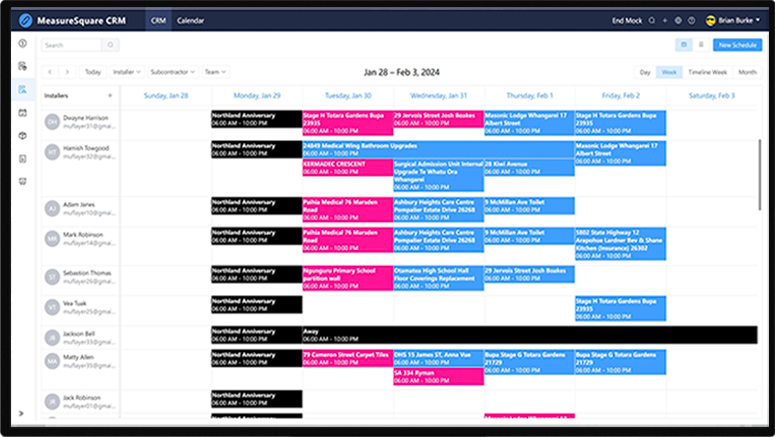Click the globe icon in top bar
This screenshot has height=437, width=775.
click(x=678, y=20)
